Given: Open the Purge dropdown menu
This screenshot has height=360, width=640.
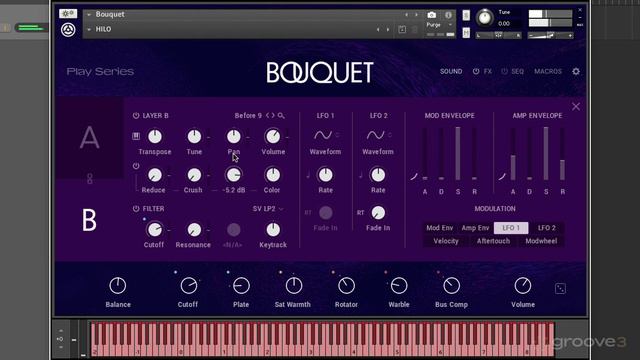Looking at the screenshot, I should [439, 25].
